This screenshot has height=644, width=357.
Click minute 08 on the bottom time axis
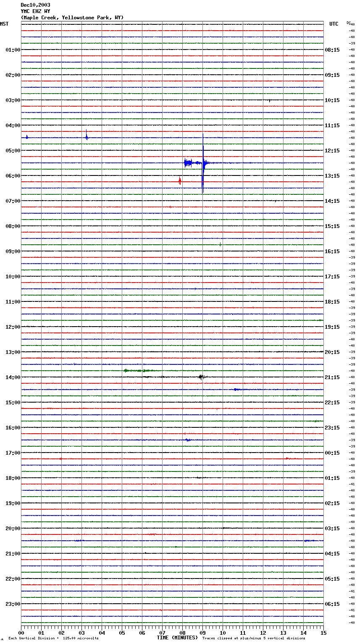[182, 633]
